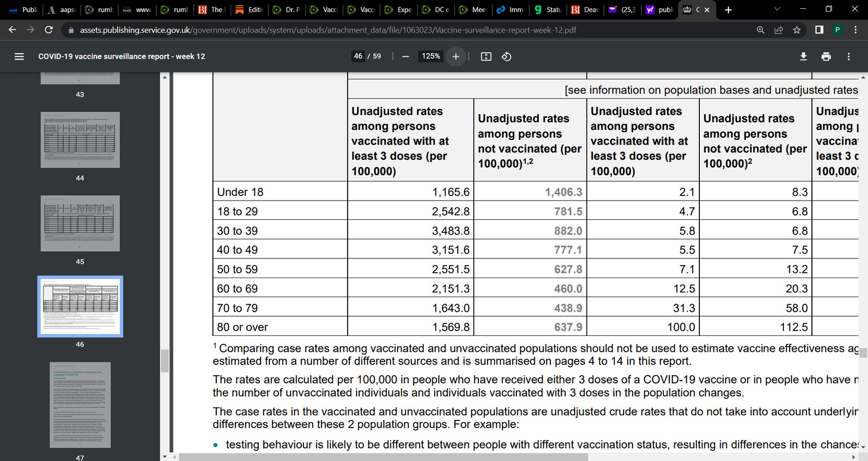Click the page number field
This screenshot has width=868, height=461.
point(358,57)
